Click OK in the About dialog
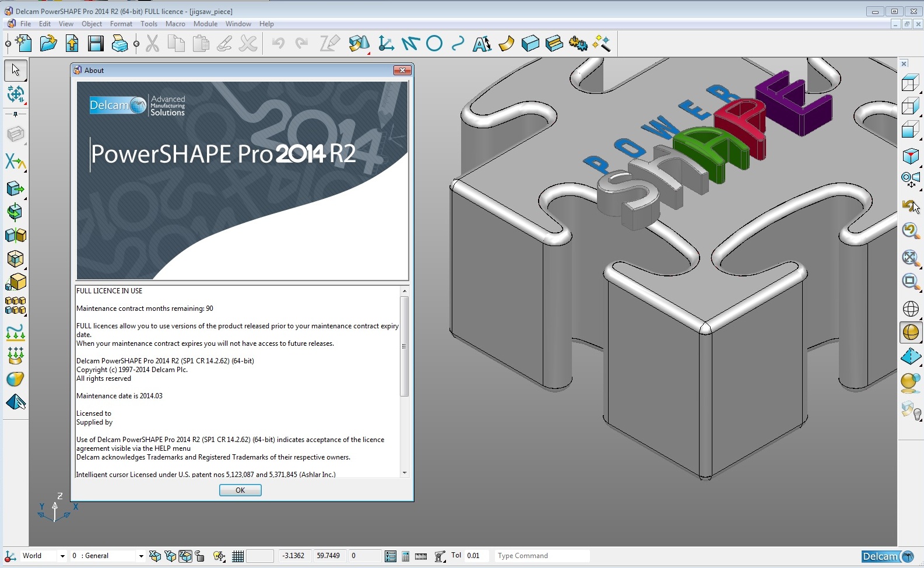 240,490
